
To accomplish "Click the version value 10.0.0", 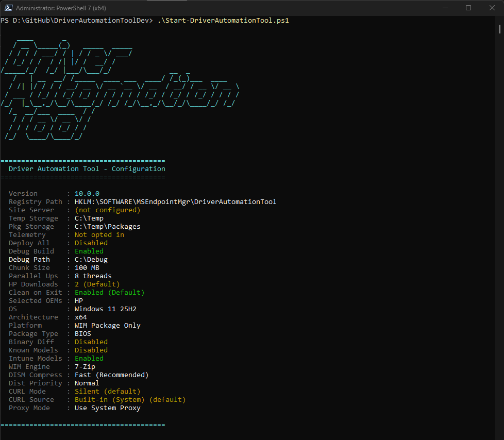I will coord(87,194).
